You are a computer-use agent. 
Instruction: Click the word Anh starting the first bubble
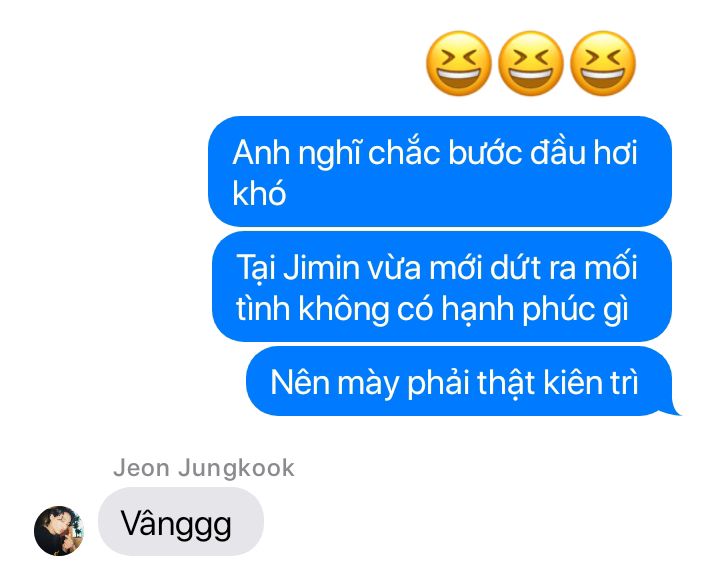click(261, 153)
